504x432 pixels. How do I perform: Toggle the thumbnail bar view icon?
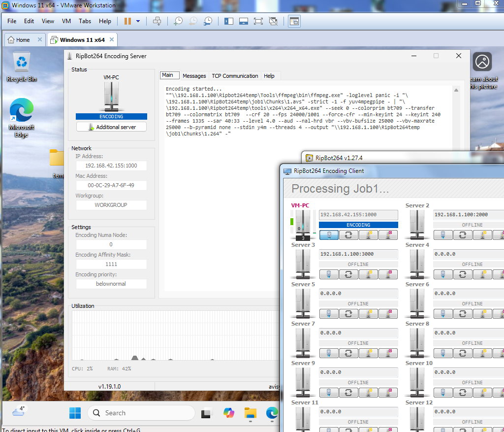(243, 21)
